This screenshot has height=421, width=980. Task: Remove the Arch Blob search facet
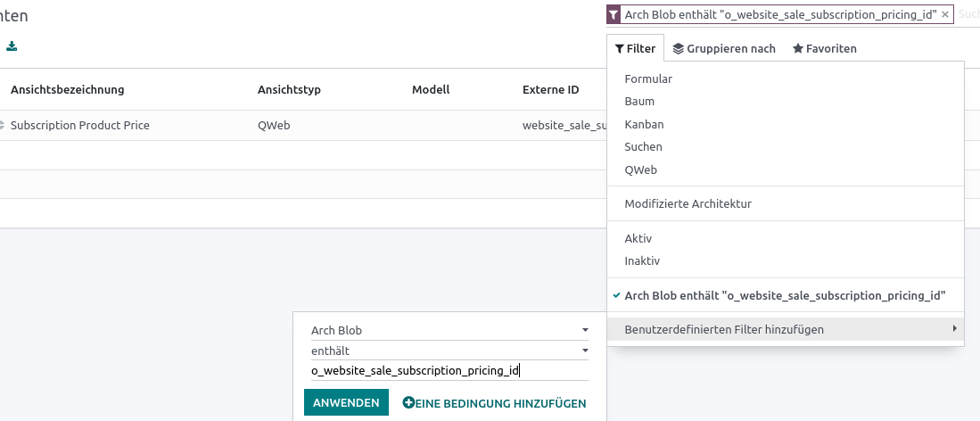[945, 15]
